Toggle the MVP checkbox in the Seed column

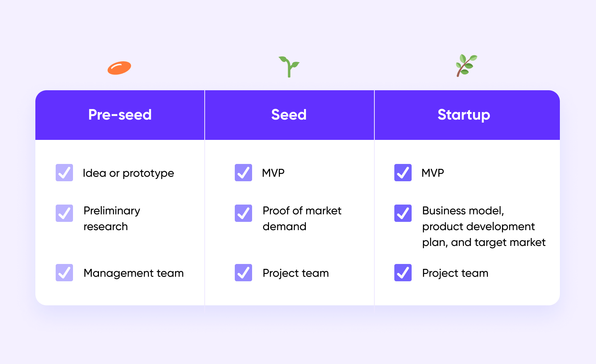(x=243, y=173)
